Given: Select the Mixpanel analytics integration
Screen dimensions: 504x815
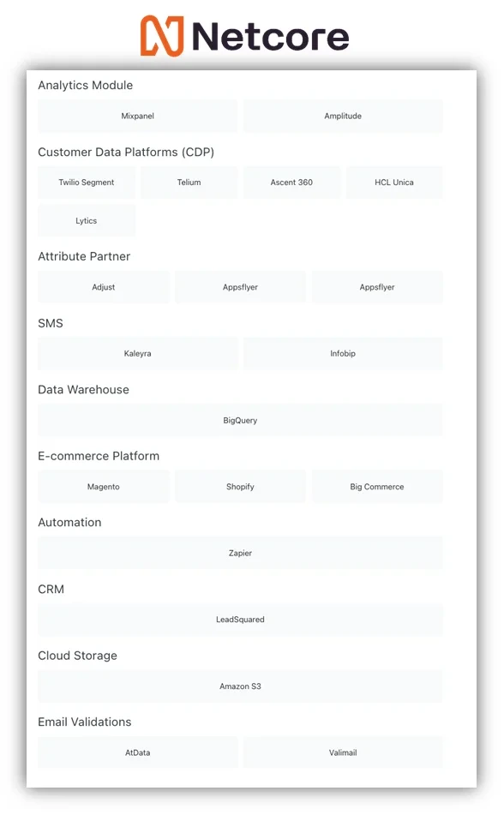Looking at the screenshot, I should click(137, 116).
